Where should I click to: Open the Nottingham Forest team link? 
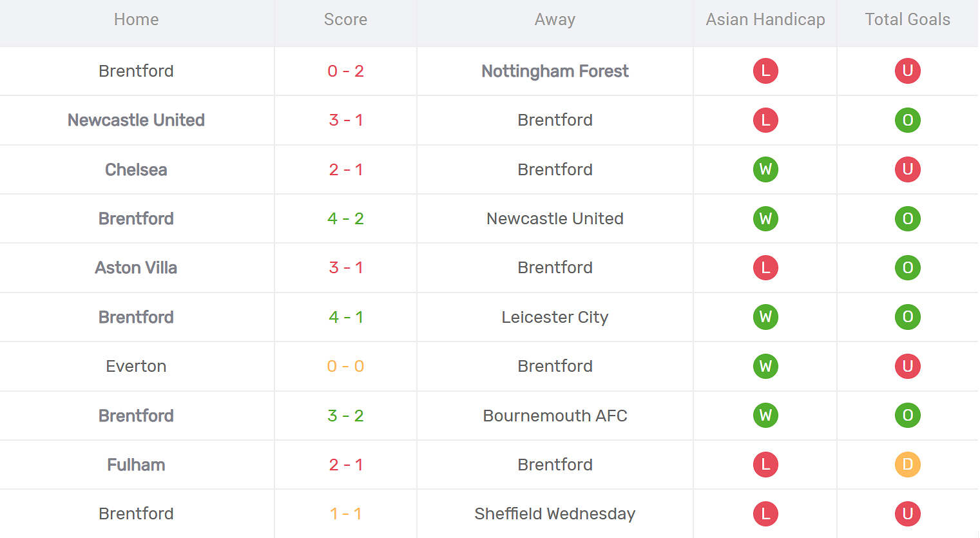coord(555,71)
